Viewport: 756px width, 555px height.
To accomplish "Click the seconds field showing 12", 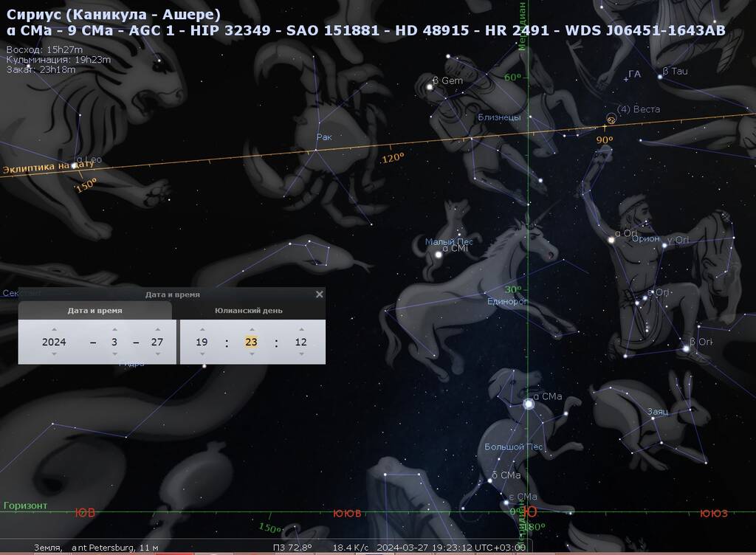I will click(301, 342).
